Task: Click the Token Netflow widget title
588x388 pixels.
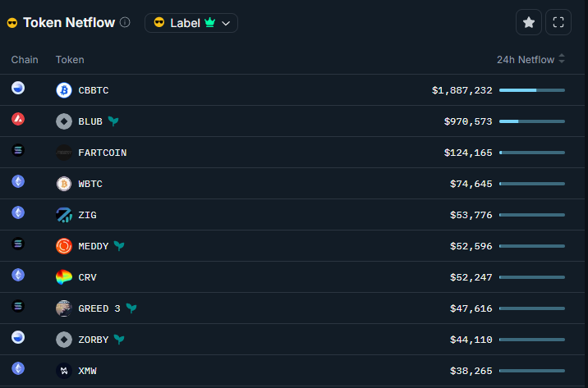Action: (69, 22)
